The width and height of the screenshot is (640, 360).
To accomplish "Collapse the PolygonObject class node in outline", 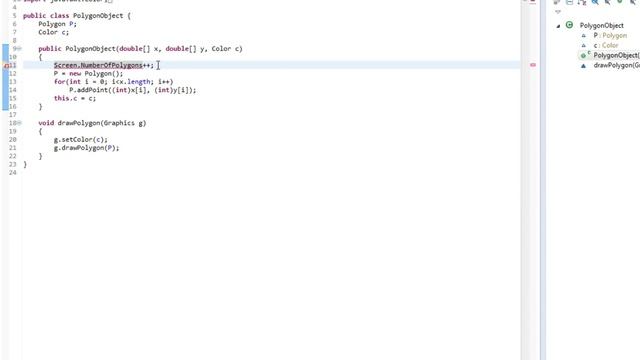I will (x=558, y=26).
